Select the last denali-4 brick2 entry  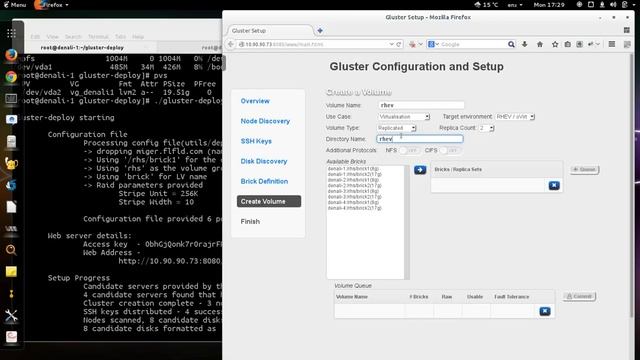click(355, 208)
